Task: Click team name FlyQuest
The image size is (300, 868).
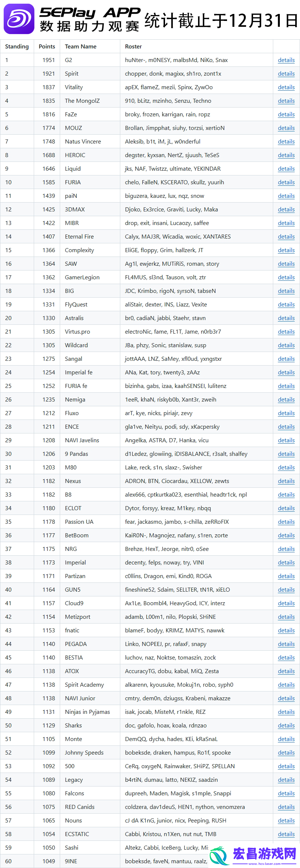Action: click(76, 305)
